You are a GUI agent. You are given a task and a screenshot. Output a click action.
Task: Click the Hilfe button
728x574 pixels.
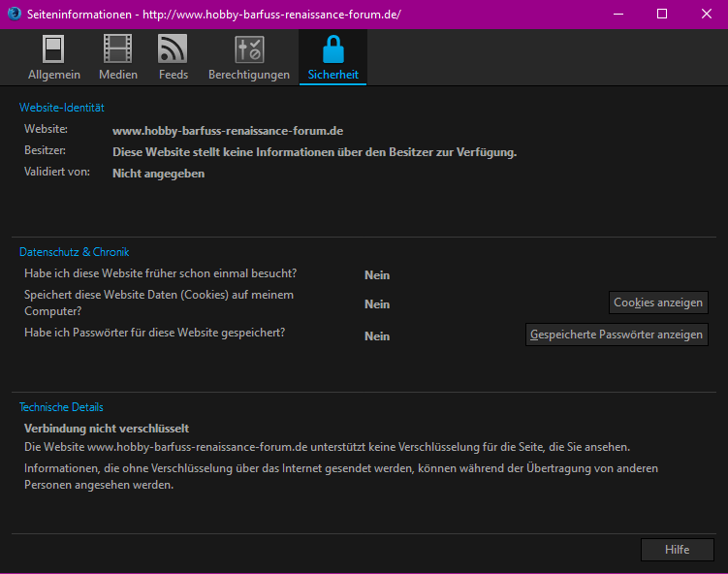pos(677,550)
